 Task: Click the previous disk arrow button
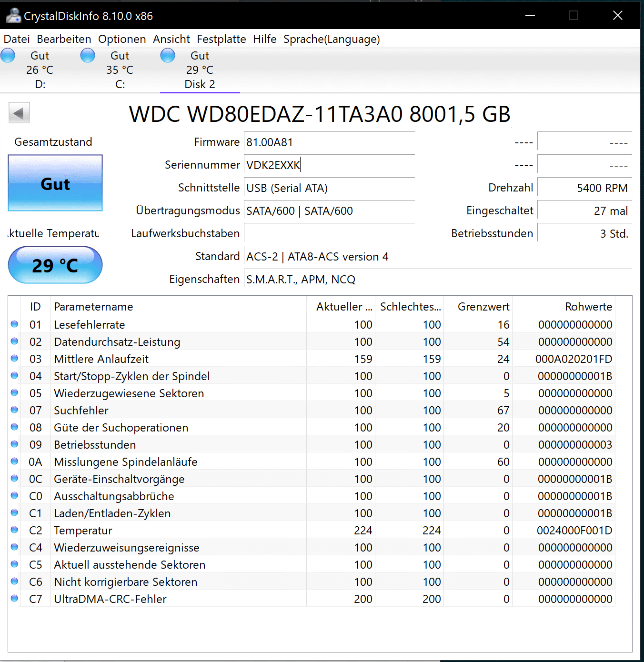click(x=19, y=113)
